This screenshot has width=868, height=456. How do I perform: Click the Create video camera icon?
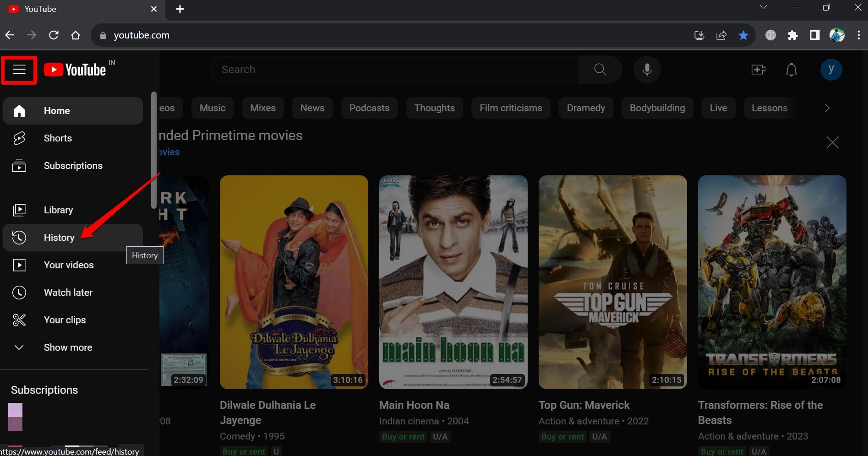[758, 70]
